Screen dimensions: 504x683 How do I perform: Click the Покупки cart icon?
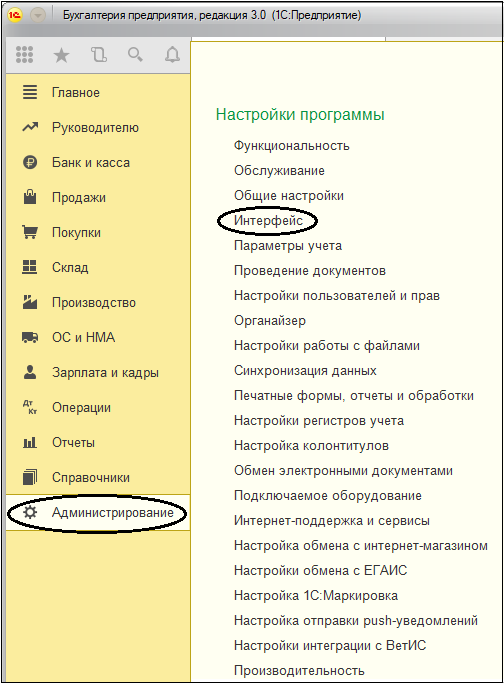pyautogui.click(x=30, y=232)
